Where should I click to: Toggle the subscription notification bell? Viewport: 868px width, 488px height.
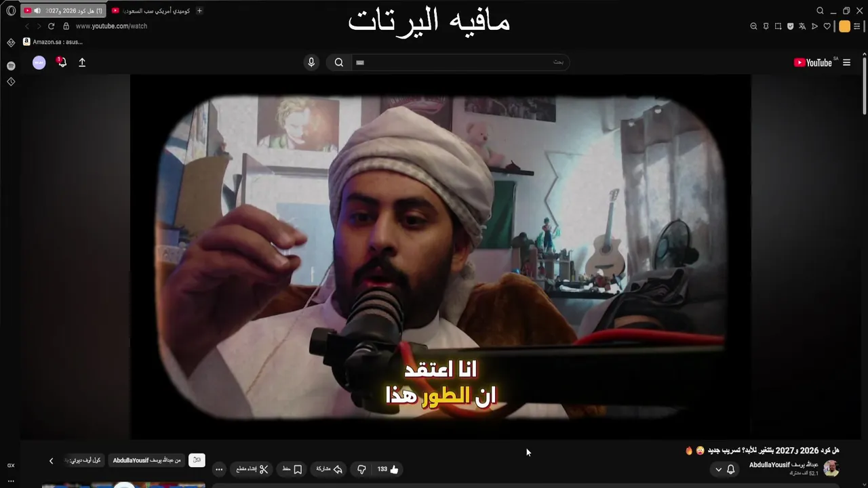724,469
